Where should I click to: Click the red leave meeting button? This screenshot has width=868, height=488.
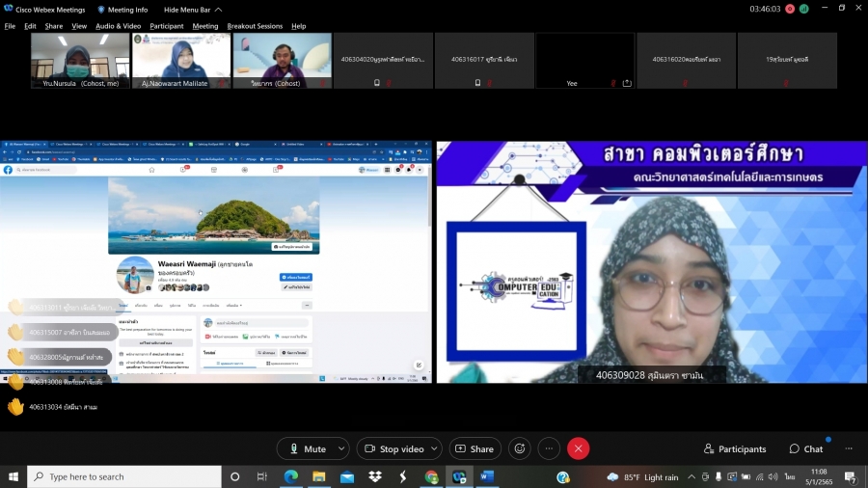click(x=578, y=448)
